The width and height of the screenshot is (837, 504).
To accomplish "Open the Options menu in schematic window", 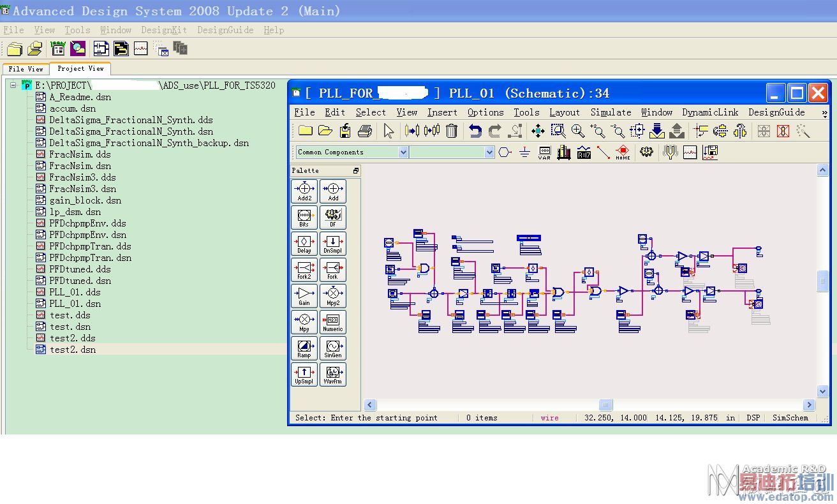I will (485, 112).
